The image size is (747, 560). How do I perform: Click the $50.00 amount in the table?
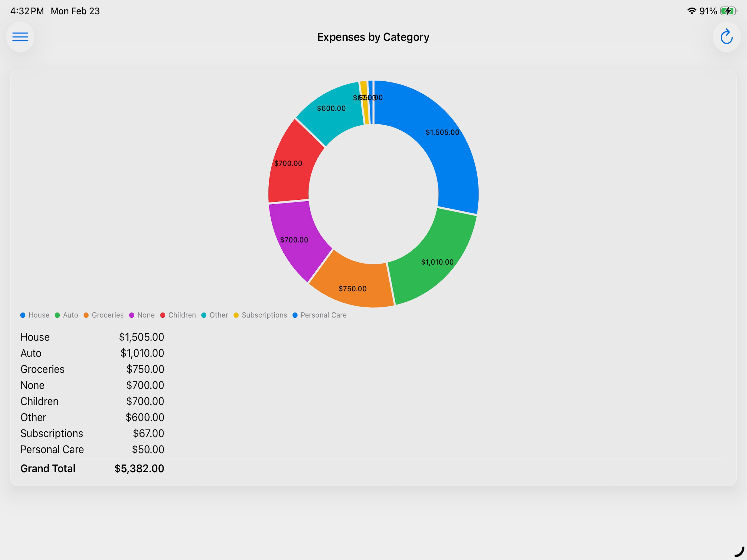point(148,449)
